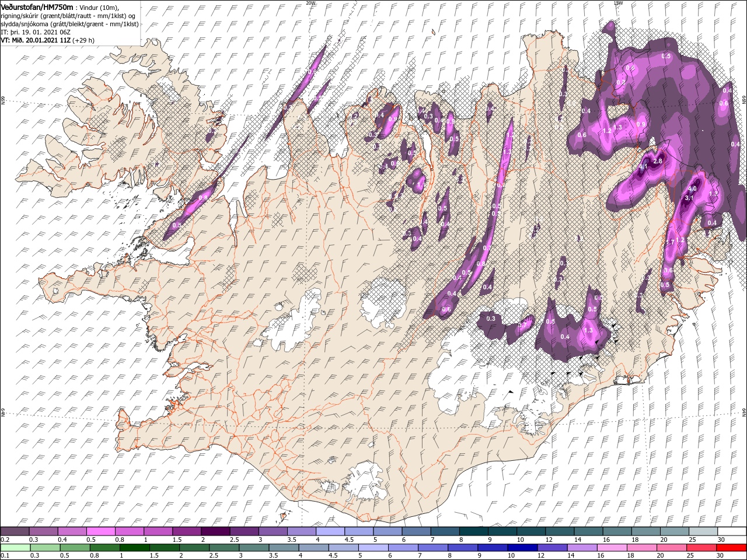Pick the 14 lavender swatch in bottom legend row
Viewport: 747px width, 560px height.
point(582,548)
